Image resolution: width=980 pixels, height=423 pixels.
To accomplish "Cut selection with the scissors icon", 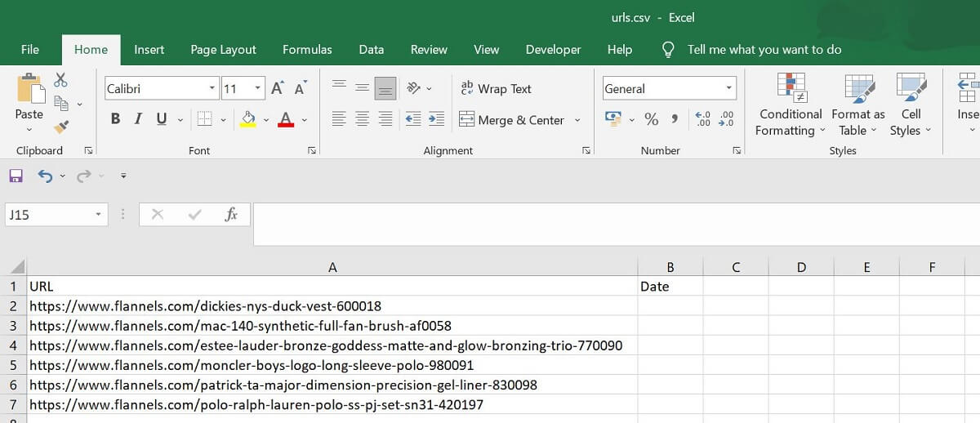I will click(x=60, y=80).
